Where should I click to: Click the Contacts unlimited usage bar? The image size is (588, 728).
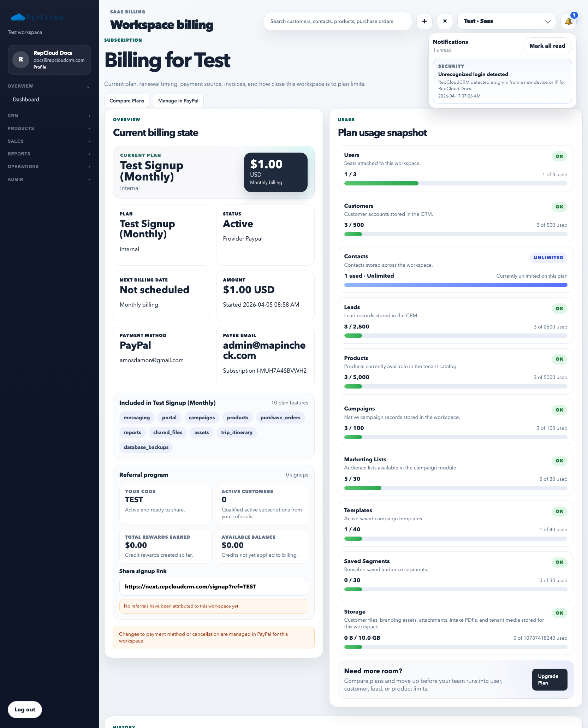pyautogui.click(x=456, y=285)
